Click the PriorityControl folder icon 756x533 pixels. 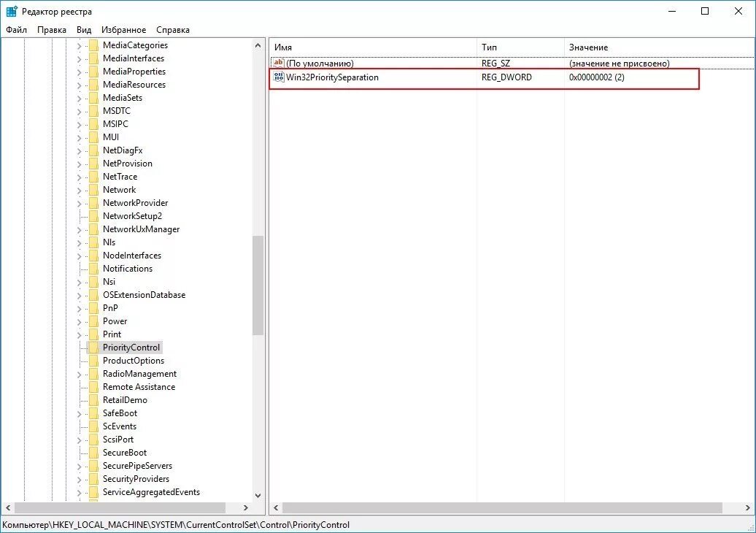(x=93, y=348)
